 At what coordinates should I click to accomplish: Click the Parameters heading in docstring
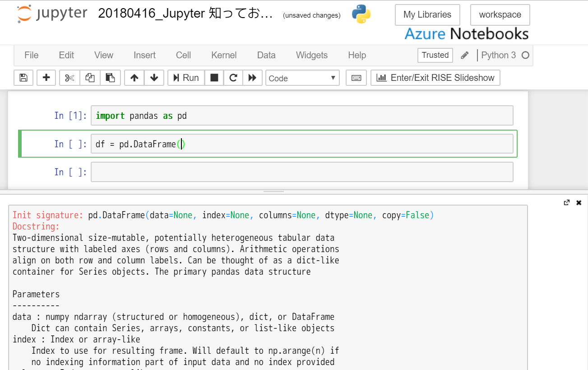[x=36, y=294]
